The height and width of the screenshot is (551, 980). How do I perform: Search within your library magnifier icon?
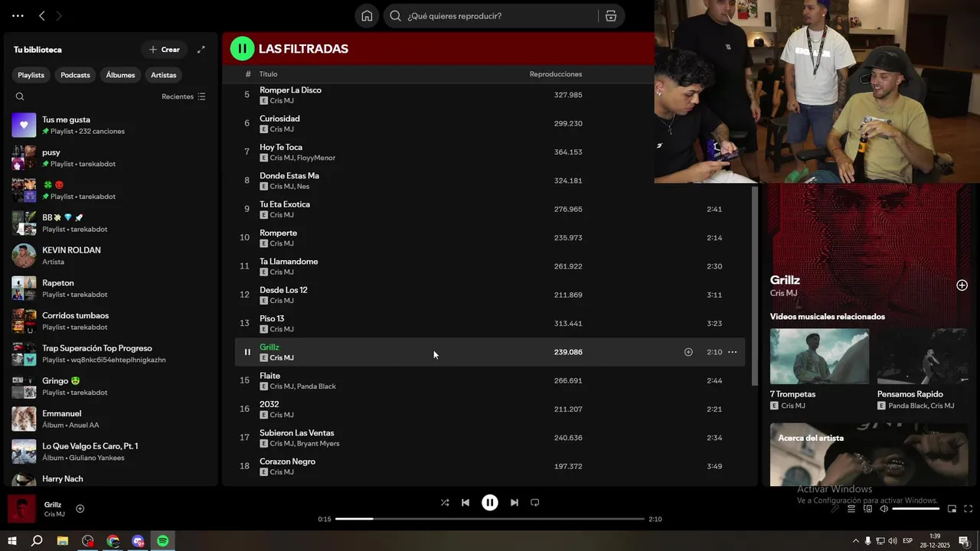(20, 96)
